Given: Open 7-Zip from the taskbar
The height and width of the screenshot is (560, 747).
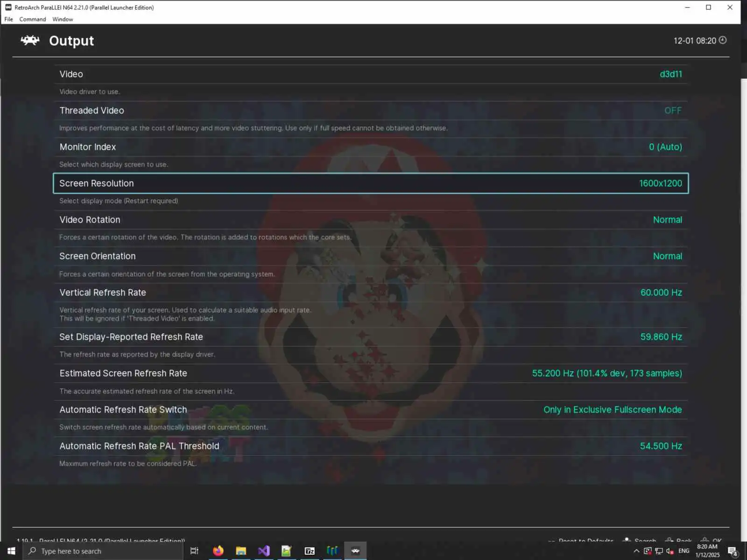Looking at the screenshot, I should click(x=310, y=551).
